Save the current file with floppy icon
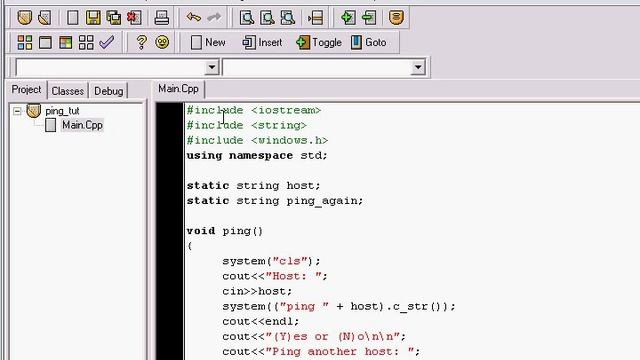640x360 pixels. pyautogui.click(x=93, y=18)
